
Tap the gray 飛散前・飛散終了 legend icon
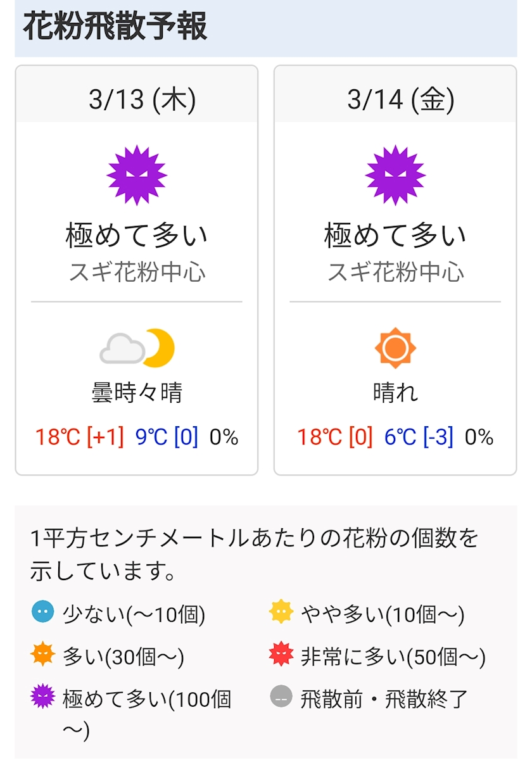[281, 697]
